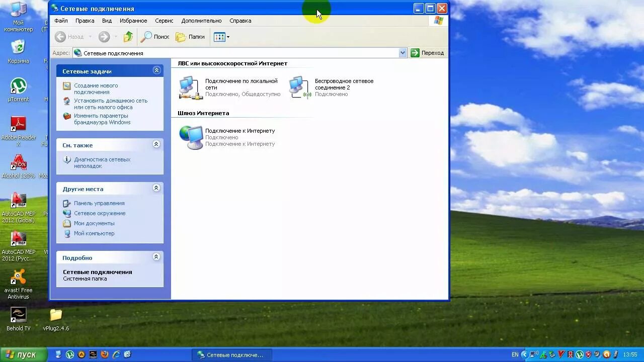Select the Local Area Connection icon
The width and height of the screenshot is (644, 362).
[x=191, y=87]
